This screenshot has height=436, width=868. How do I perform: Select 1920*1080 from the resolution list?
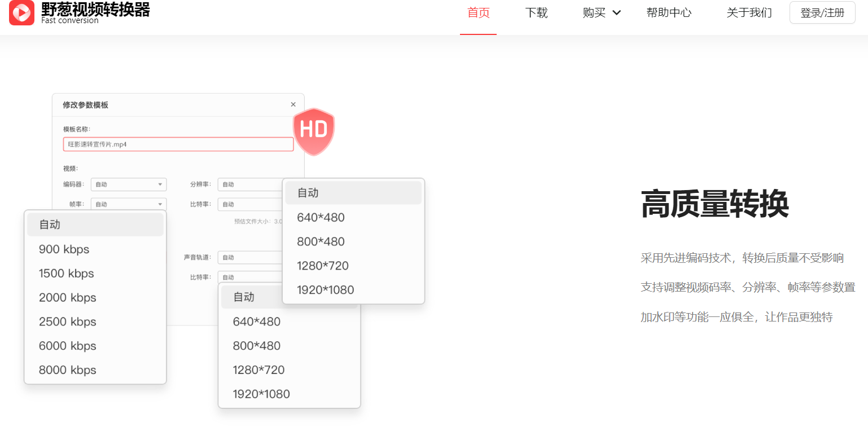coord(326,289)
